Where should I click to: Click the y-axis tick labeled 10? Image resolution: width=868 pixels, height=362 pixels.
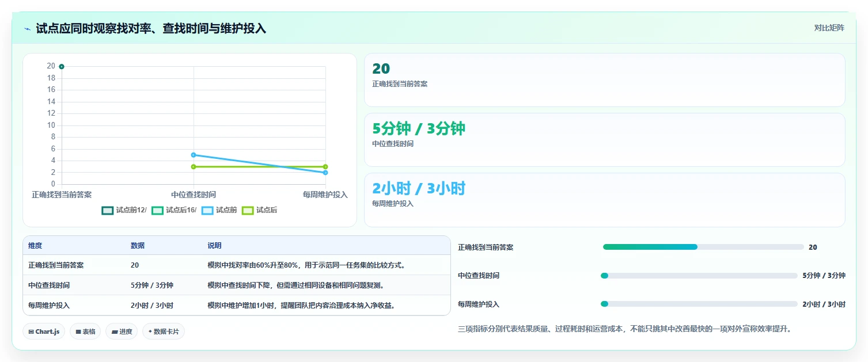tap(51, 125)
